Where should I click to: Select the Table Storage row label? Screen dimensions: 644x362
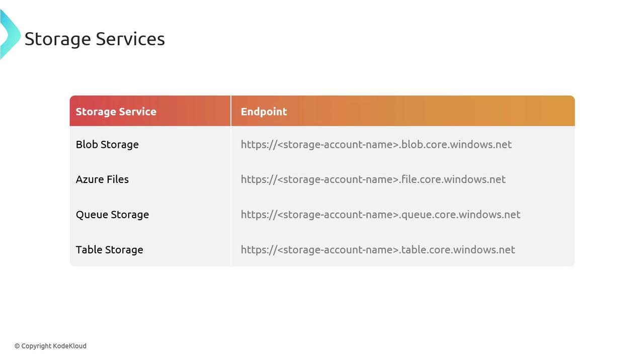pyautogui.click(x=109, y=250)
